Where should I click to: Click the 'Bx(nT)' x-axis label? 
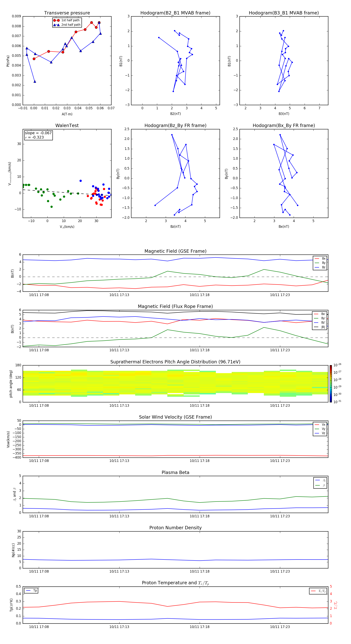284,227
